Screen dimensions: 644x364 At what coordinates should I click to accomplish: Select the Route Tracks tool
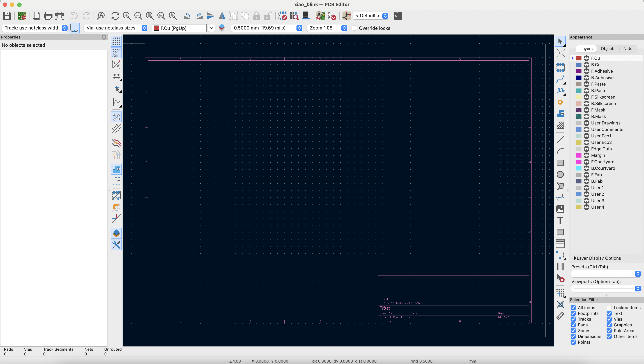tap(560, 79)
